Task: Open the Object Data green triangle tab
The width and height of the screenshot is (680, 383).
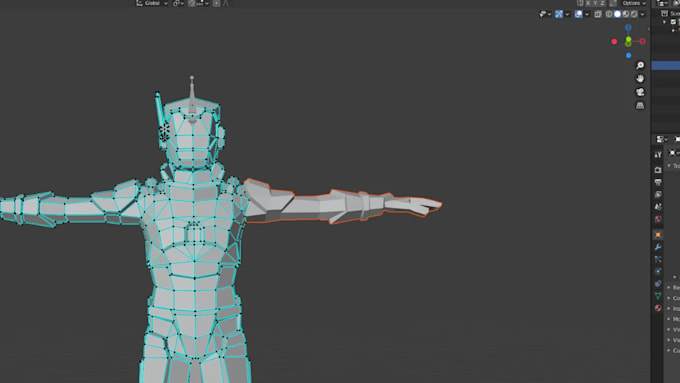Action: [658, 296]
